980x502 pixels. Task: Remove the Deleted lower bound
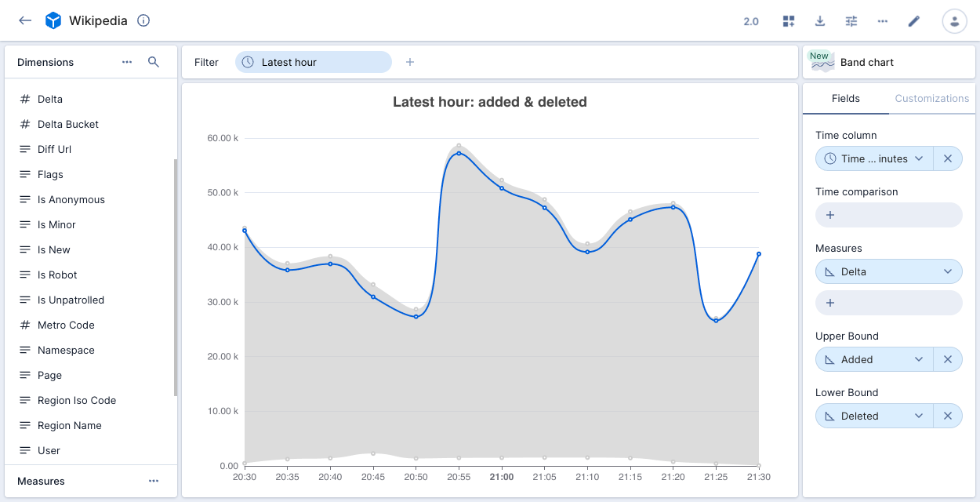947,416
